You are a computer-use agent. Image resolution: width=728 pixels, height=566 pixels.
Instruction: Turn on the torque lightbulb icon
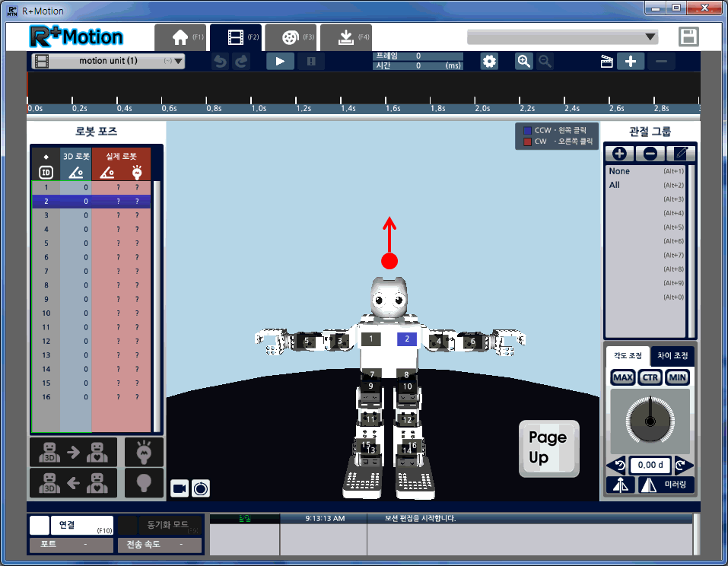coord(144,451)
